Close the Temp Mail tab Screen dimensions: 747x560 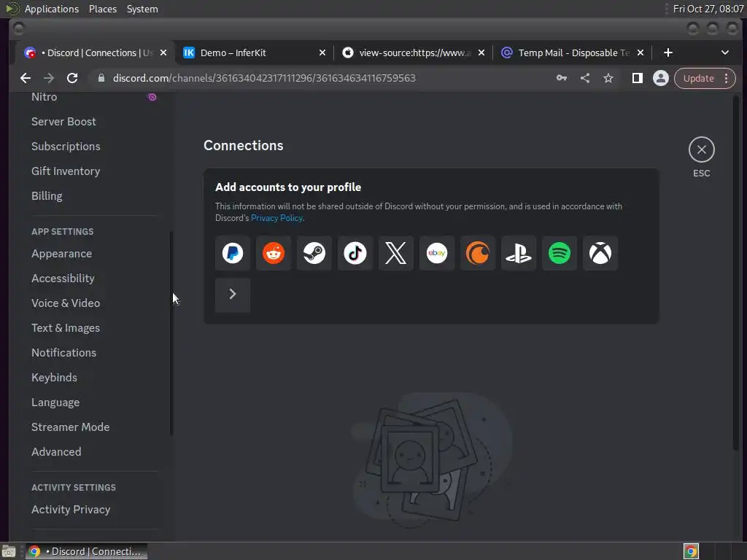click(x=640, y=52)
